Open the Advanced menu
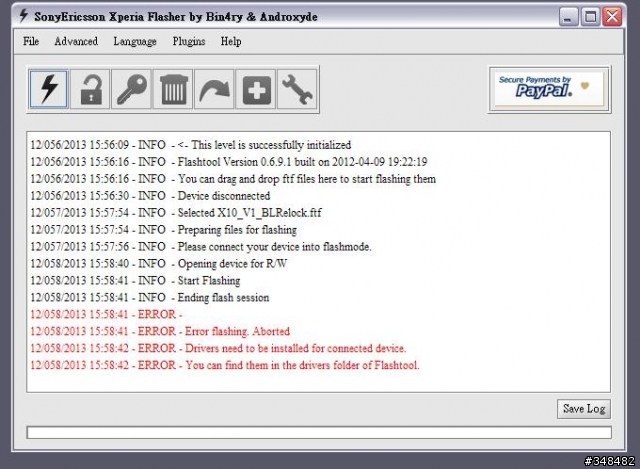 tap(76, 41)
